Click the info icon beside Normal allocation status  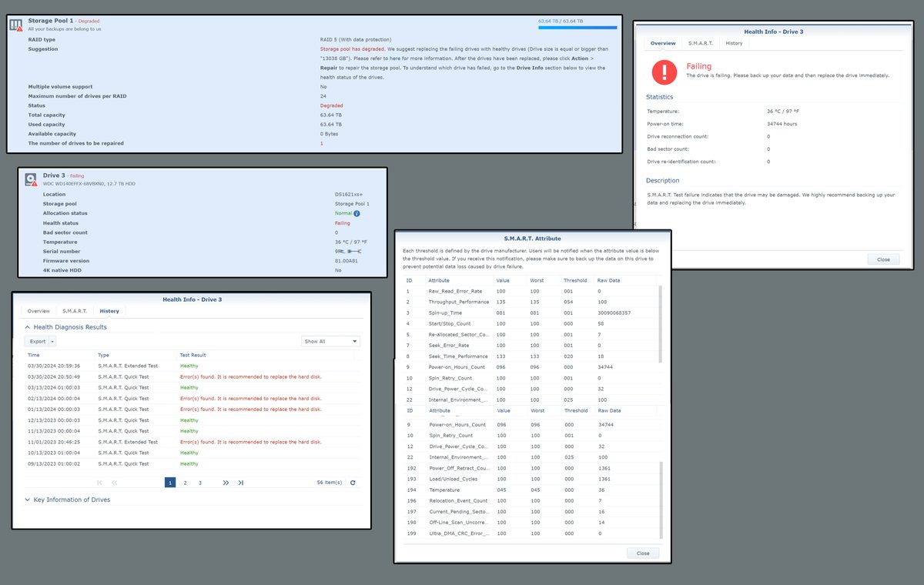click(357, 213)
